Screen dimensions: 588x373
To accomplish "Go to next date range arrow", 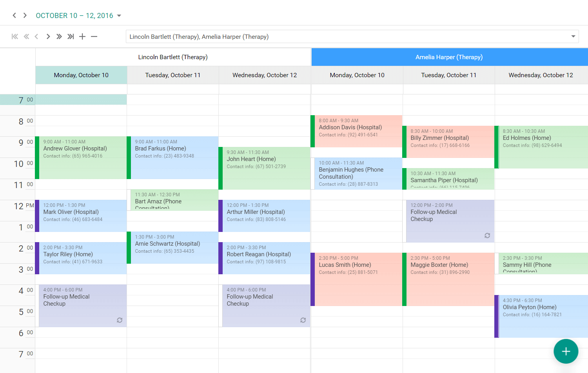I will pos(25,15).
